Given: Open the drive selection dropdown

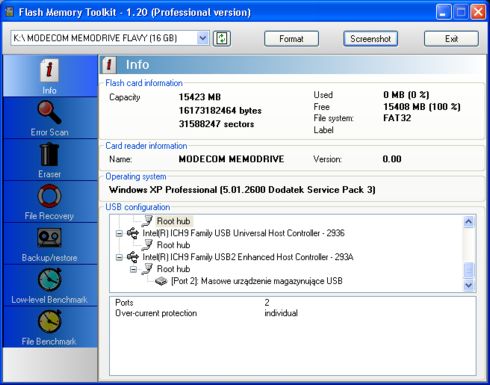Looking at the screenshot, I should (202, 38).
